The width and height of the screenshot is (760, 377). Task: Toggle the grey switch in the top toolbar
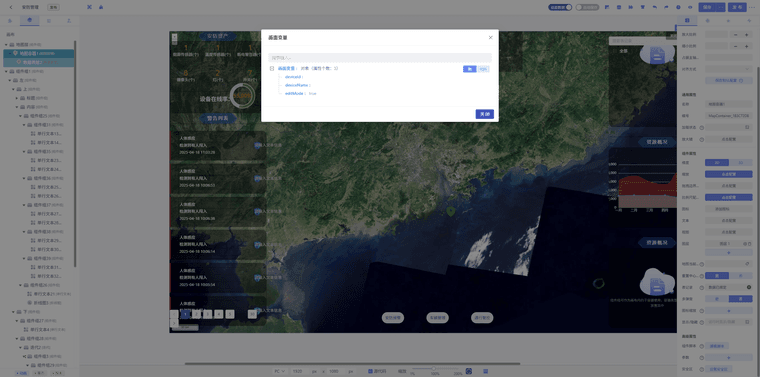tap(587, 7)
